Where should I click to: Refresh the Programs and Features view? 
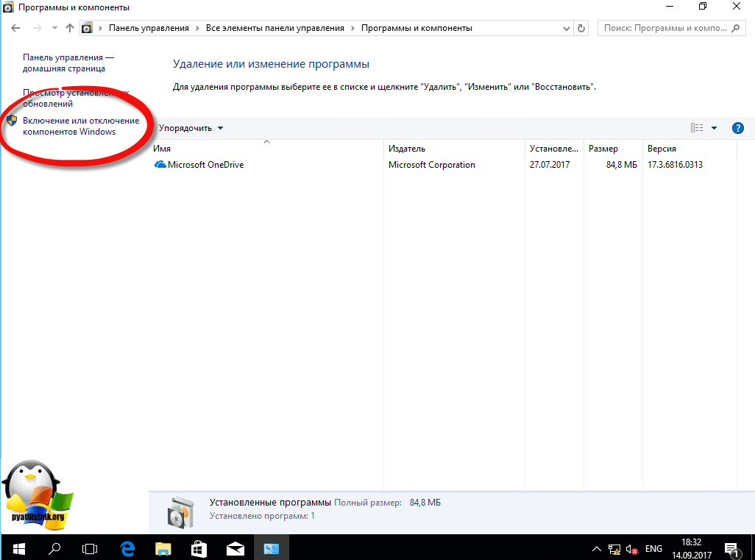pos(581,29)
